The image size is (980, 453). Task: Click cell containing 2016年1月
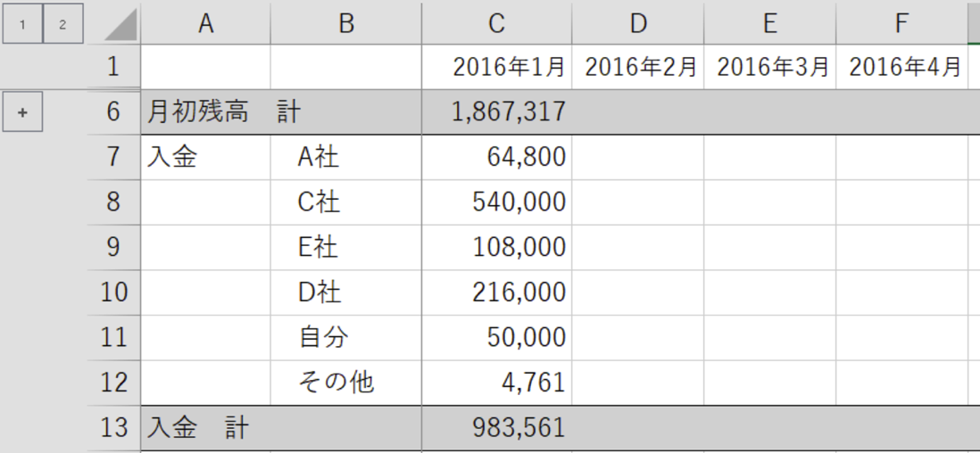[x=496, y=67]
